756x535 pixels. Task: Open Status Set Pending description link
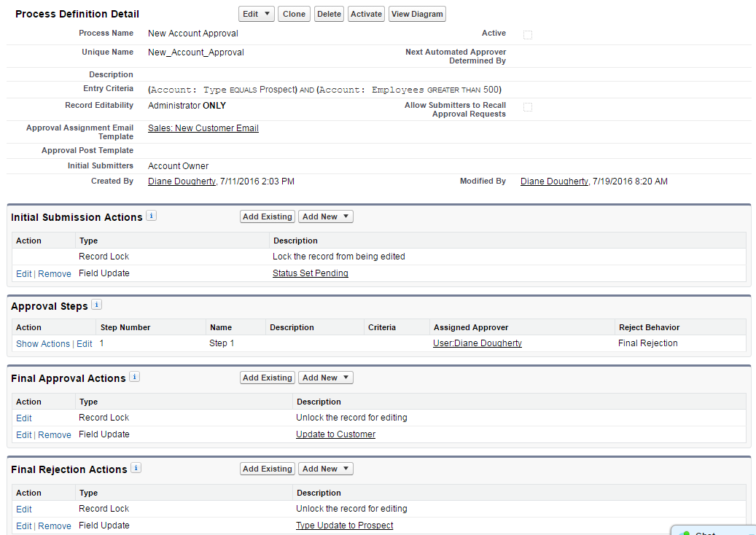coord(310,273)
